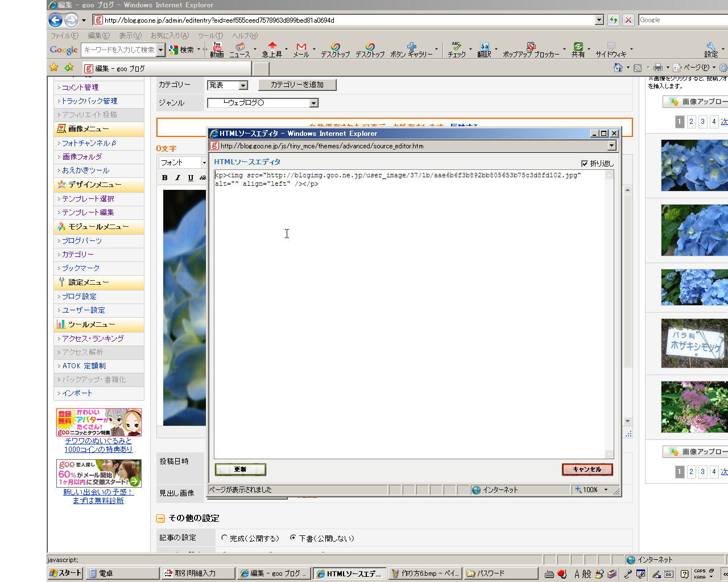Image resolution: width=728 pixels, height=582 pixels.
Task: Click the 更新 update button
Action: (x=240, y=469)
